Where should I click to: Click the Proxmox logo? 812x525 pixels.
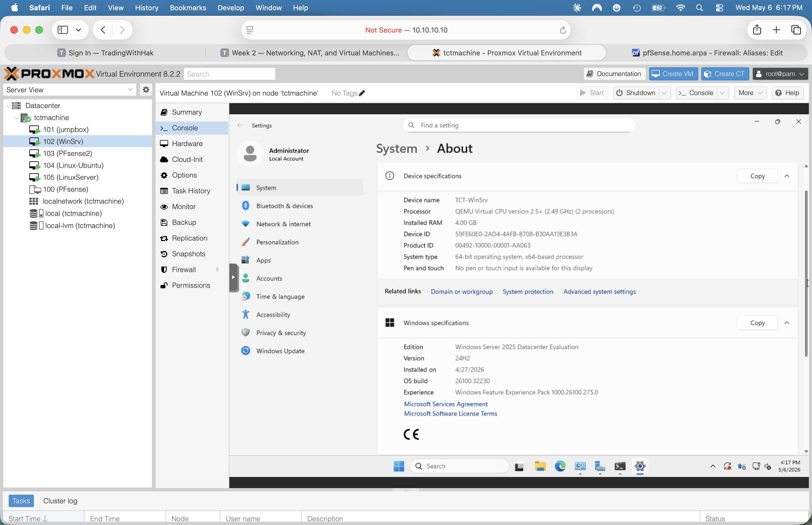click(49, 74)
